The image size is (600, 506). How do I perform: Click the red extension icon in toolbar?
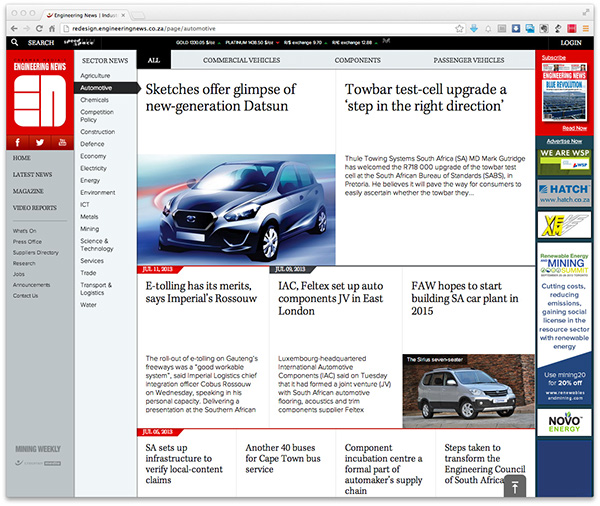click(x=572, y=28)
